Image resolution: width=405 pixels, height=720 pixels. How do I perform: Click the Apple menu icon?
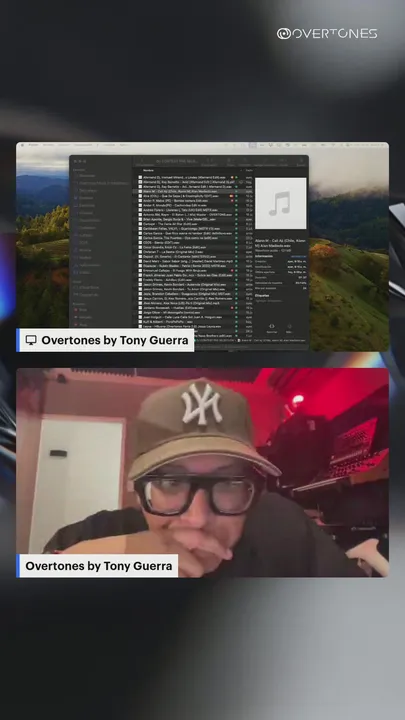22,145
